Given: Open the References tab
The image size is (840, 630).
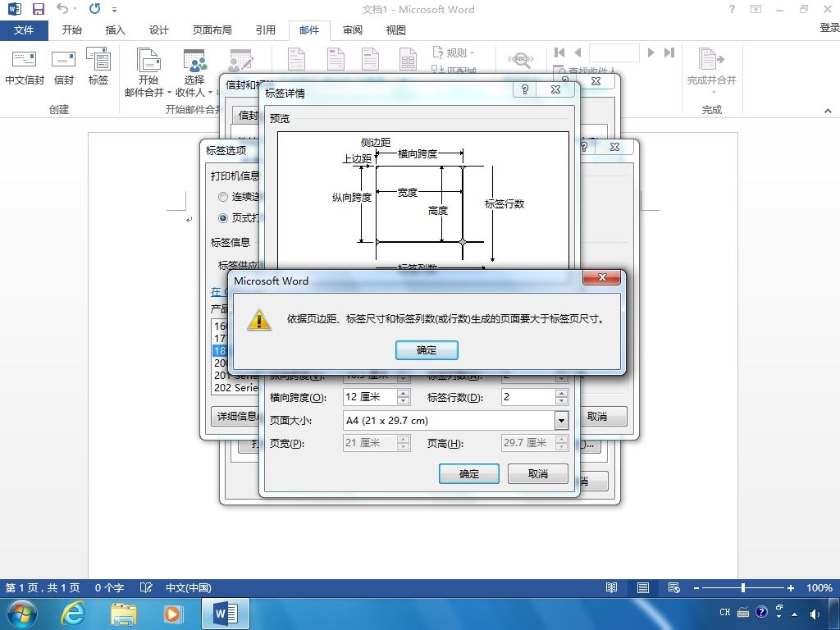Looking at the screenshot, I should (x=265, y=30).
